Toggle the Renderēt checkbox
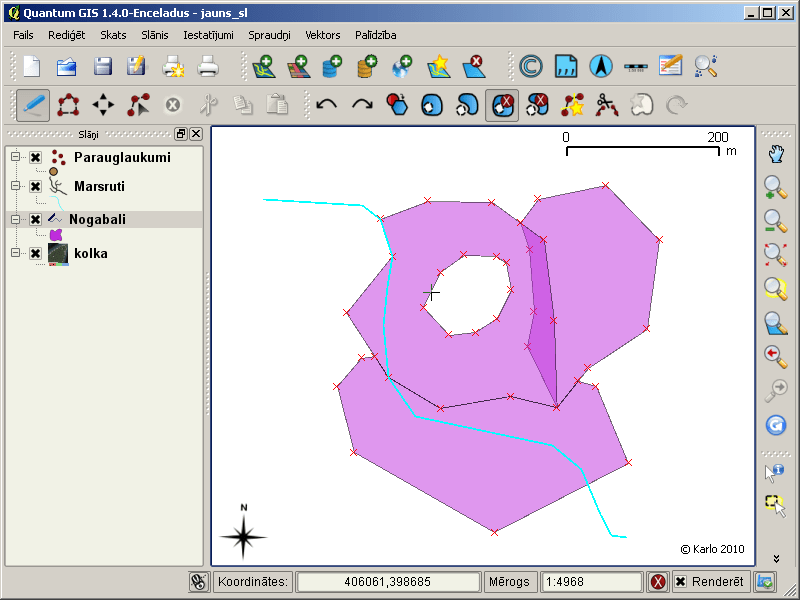 (x=681, y=582)
